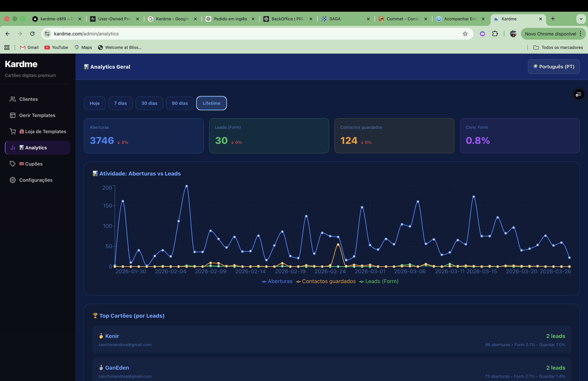Viewport: 588px width, 381px height.
Task: Open the Clientes sidebar section
Action: [x=28, y=99]
